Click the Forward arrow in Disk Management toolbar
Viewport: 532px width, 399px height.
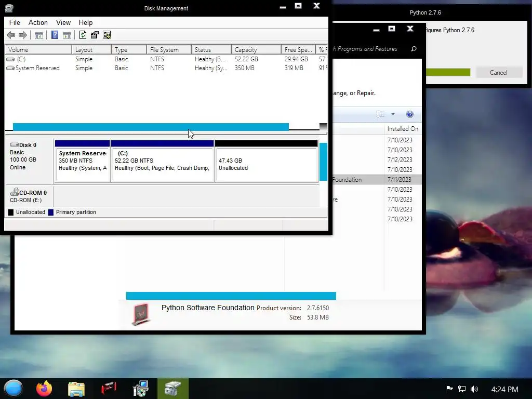click(23, 35)
